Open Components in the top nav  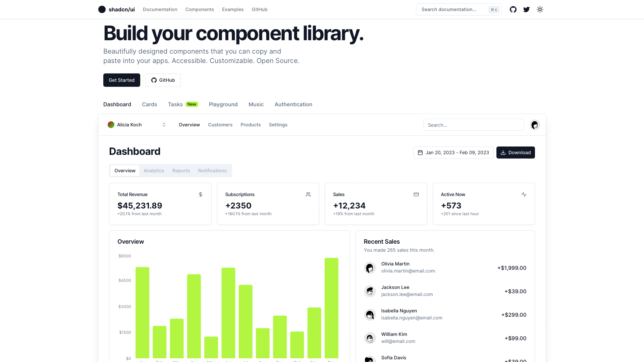click(200, 9)
